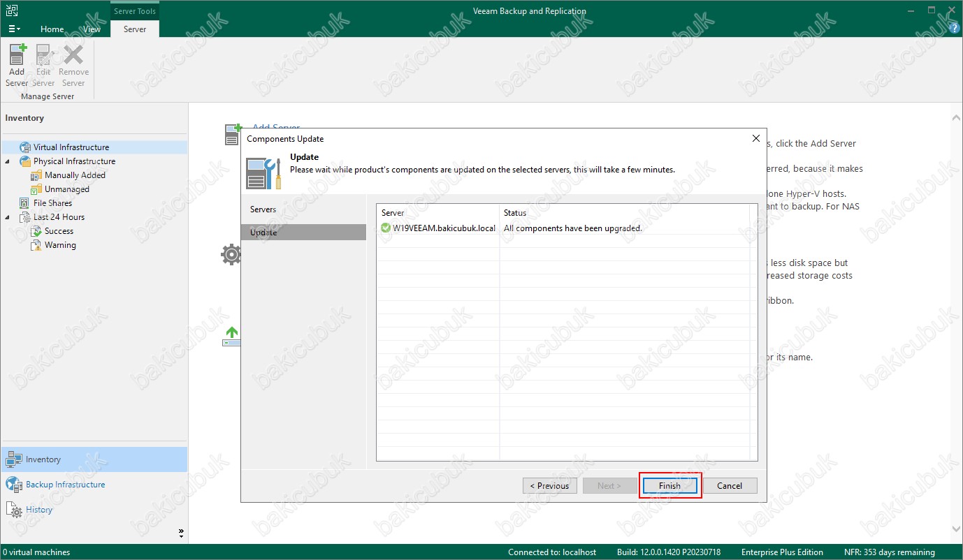Collapse the Last 24 Hours node
Image resolution: width=963 pixels, height=560 pixels.
[x=8, y=217]
